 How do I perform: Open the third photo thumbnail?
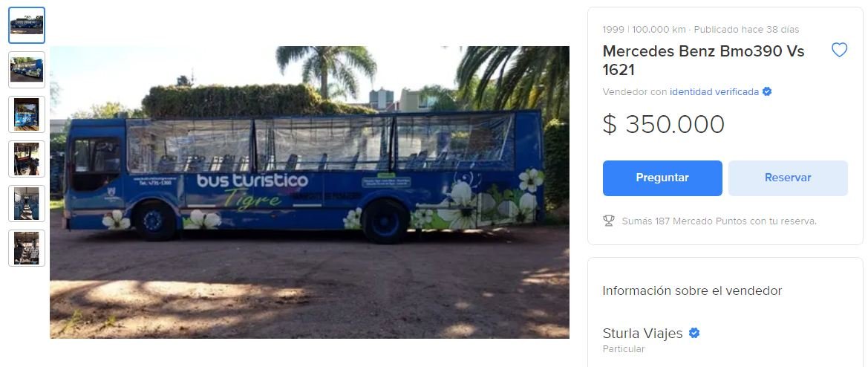pyautogui.click(x=27, y=114)
